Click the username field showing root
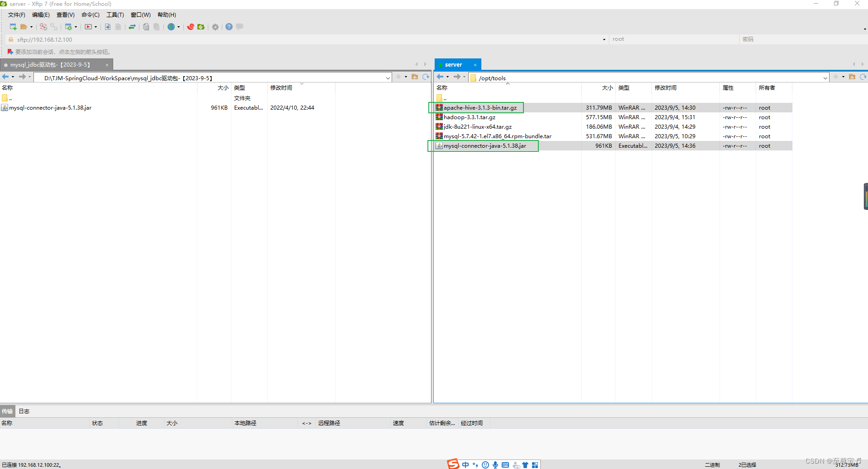 pyautogui.click(x=674, y=39)
